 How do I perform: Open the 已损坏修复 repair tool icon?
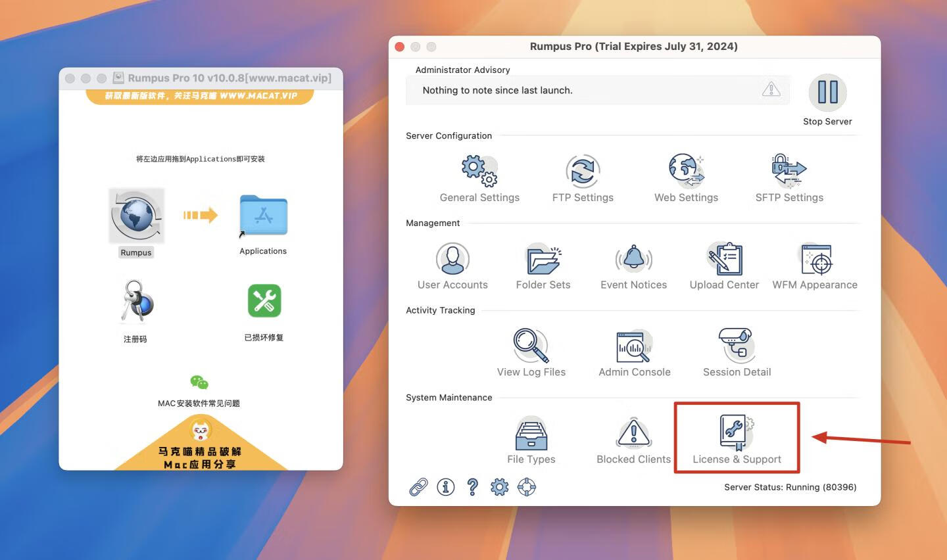coord(264,301)
